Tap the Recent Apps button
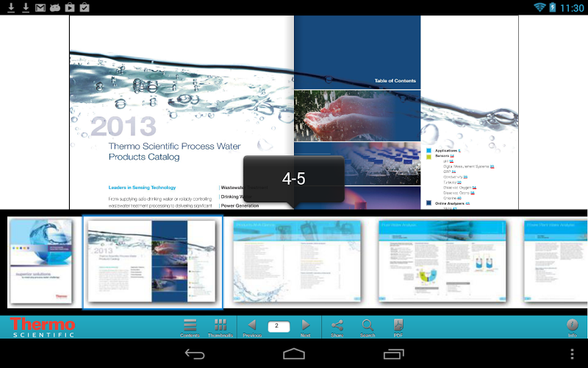The height and width of the screenshot is (368, 588). coord(393,354)
